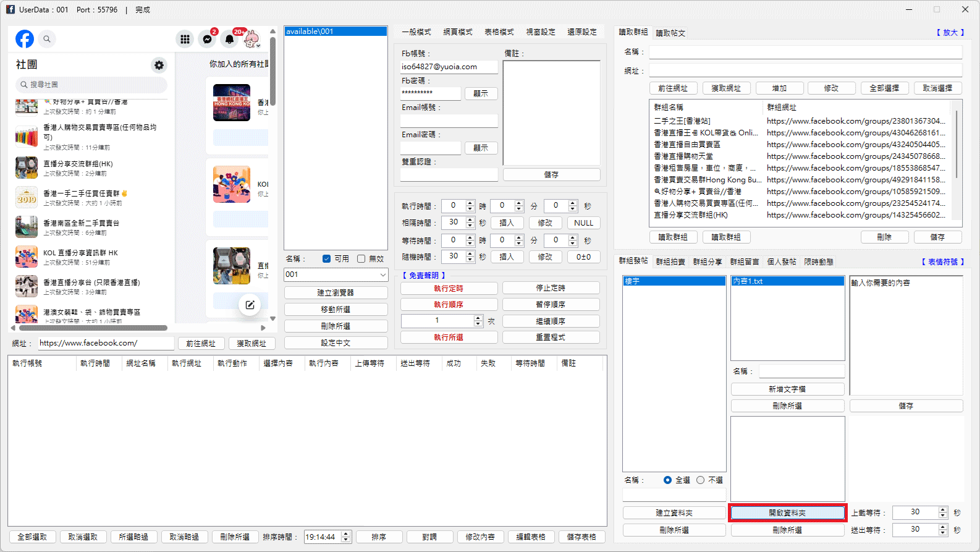Expand the 001 account name dropdown
Image resolution: width=980 pixels, height=552 pixels.
click(382, 274)
